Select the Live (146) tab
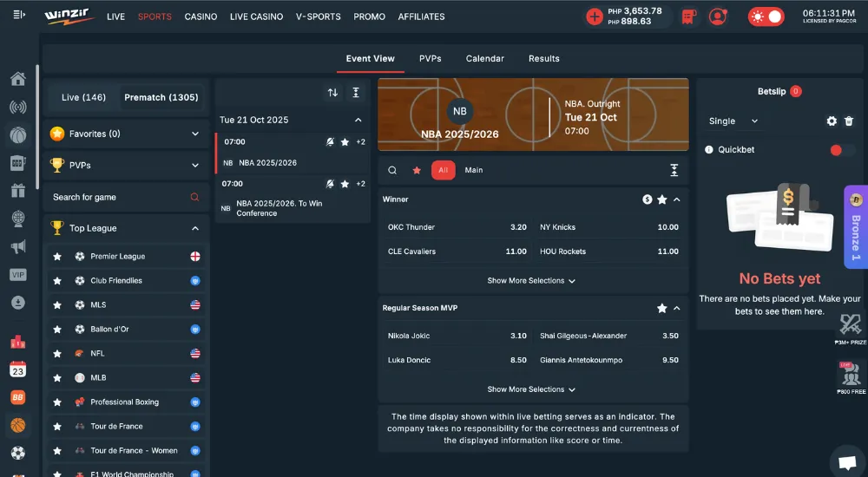 [83, 97]
